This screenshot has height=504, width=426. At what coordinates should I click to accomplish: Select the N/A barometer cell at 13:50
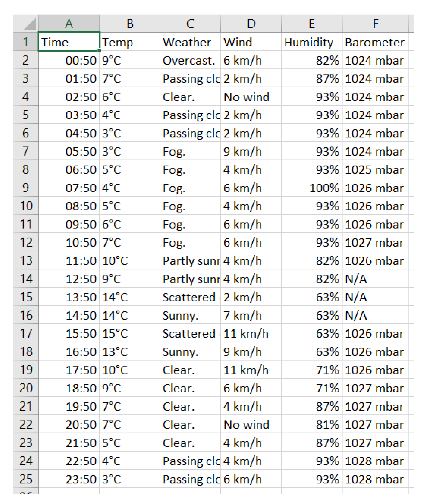(x=375, y=297)
